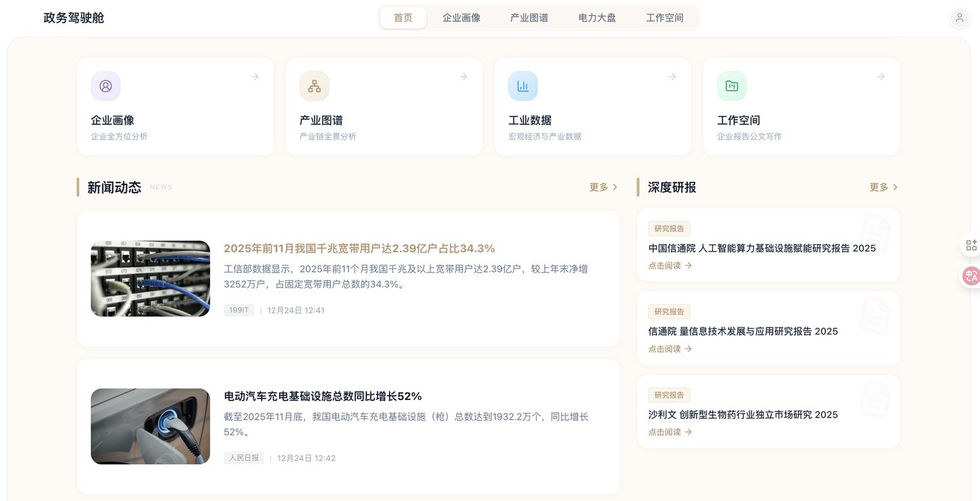Click the 企业画像 purple person icon
The width and height of the screenshot is (980, 501).
tap(106, 86)
